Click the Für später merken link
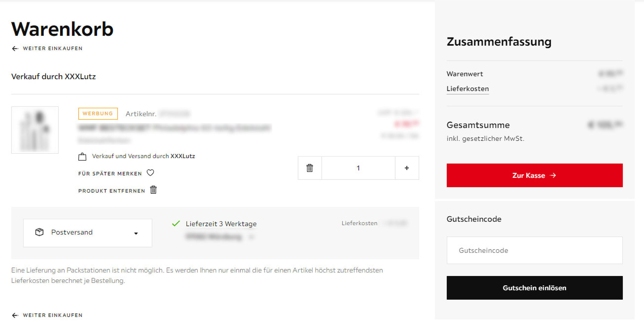The width and height of the screenshot is (644, 322). (110, 173)
